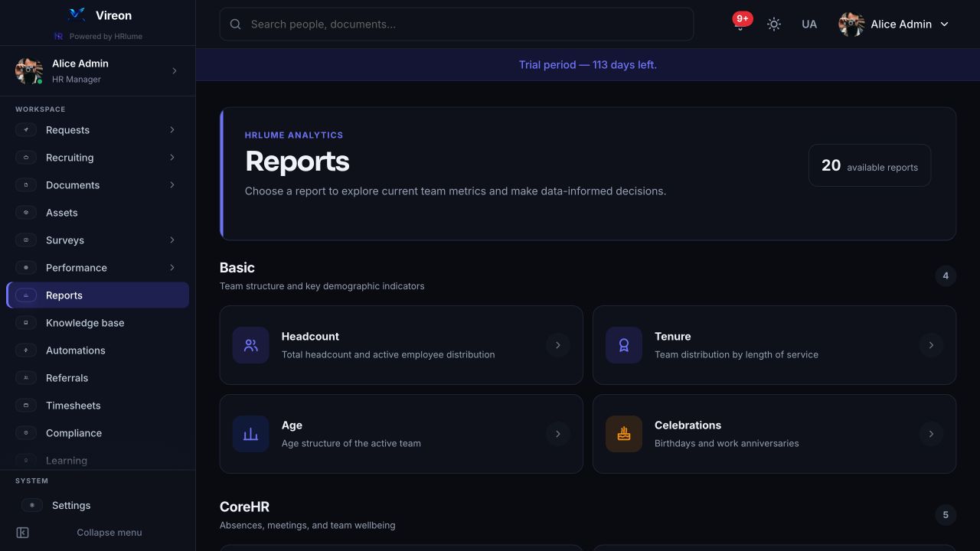Switch language with UA button
980x551 pixels.
(809, 24)
